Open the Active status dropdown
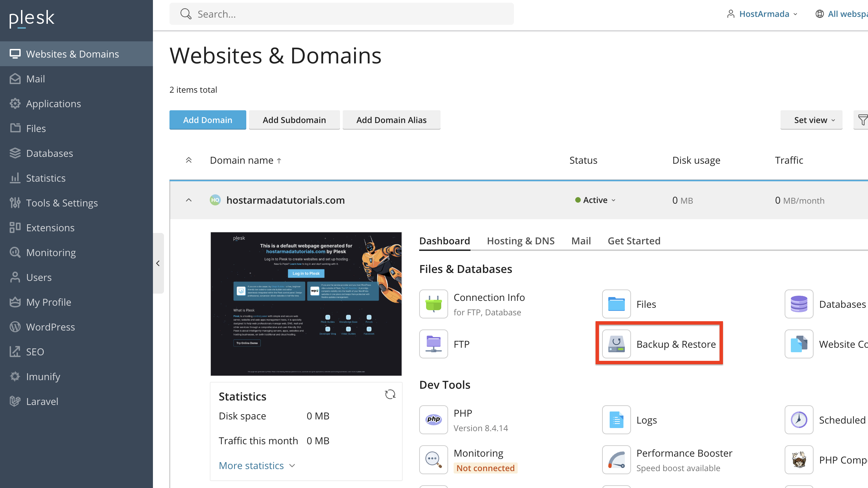This screenshot has height=488, width=868. (x=595, y=200)
